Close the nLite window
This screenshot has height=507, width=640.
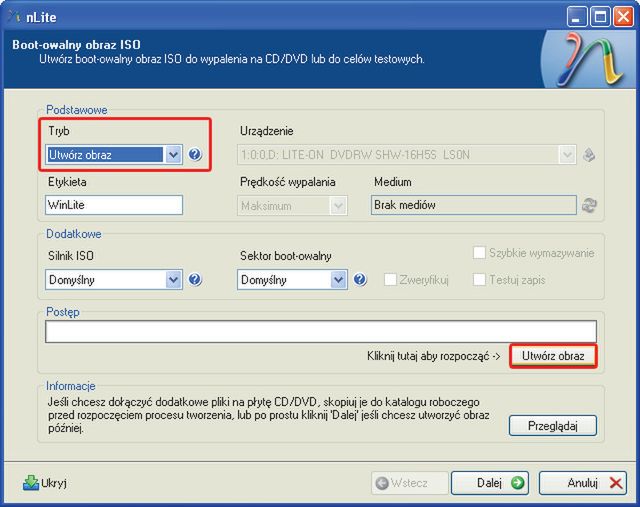623,17
